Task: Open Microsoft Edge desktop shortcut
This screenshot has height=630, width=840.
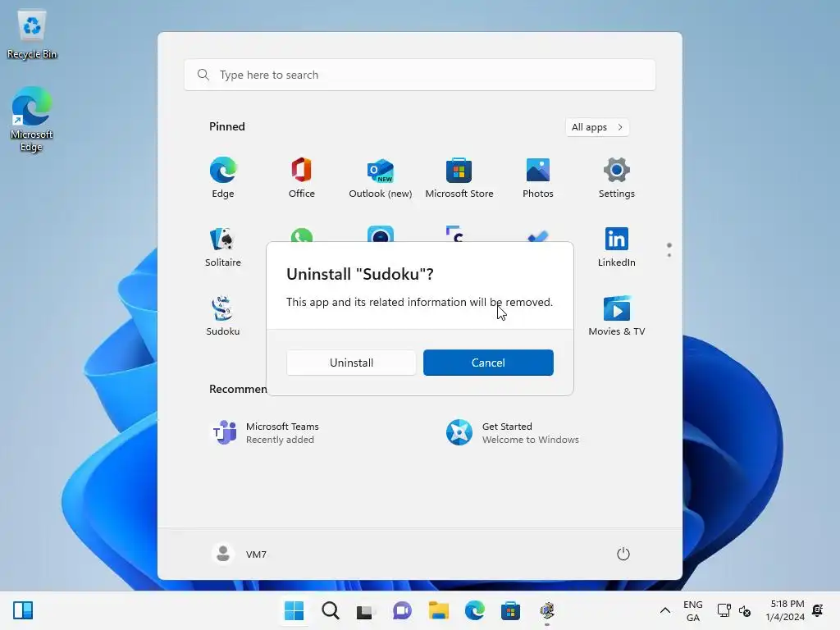Action: [32, 119]
